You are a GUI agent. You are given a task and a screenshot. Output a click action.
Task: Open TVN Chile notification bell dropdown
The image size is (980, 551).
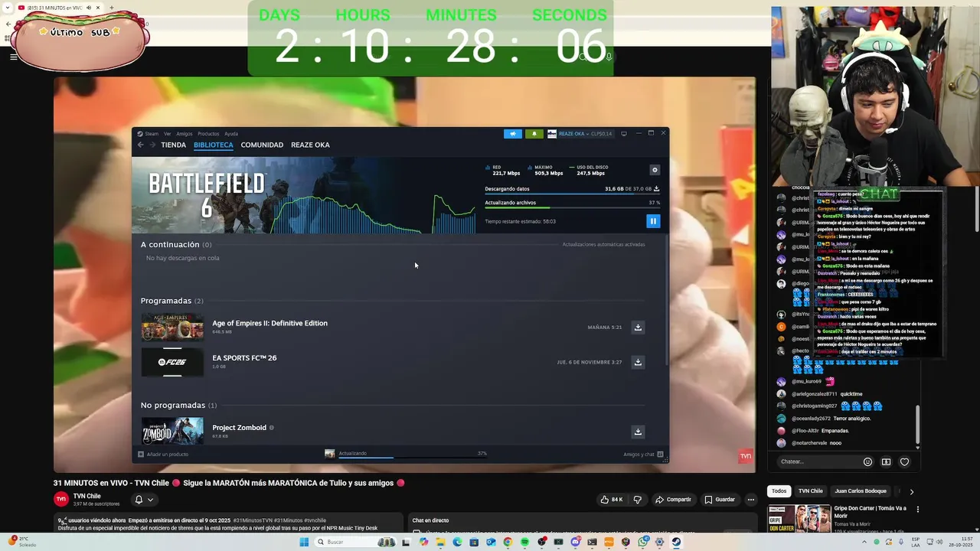144,500
